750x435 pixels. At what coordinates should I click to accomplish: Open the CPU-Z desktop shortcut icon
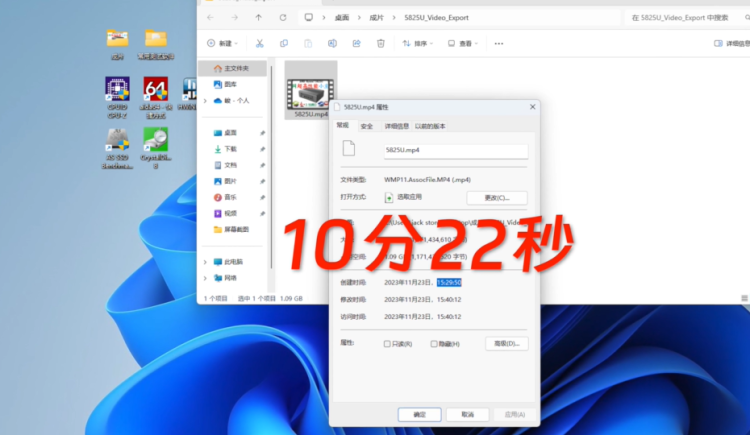[117, 97]
